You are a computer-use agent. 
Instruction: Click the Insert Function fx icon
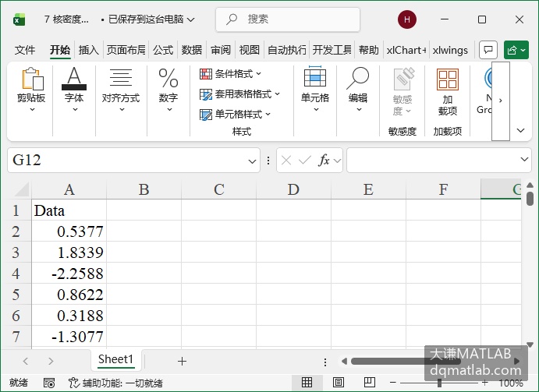[324, 160]
